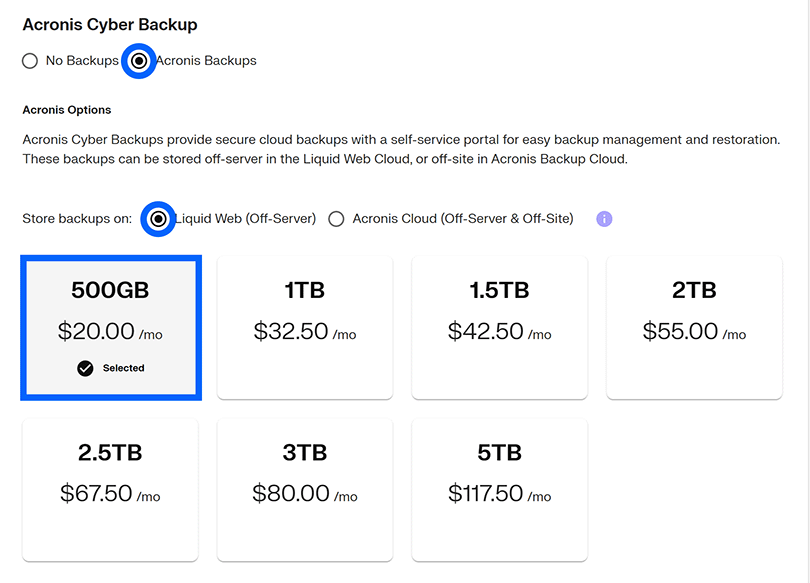Click the Acronis Options subheading
The image size is (810, 583).
(x=67, y=110)
